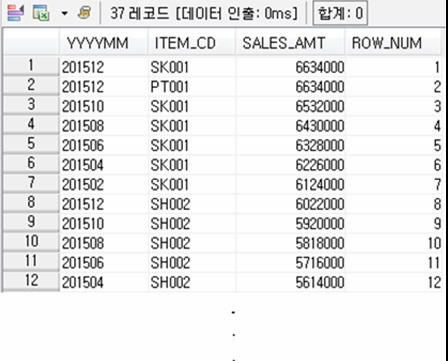
Task: Click the print icon in results toolbar
Action: 85,13
